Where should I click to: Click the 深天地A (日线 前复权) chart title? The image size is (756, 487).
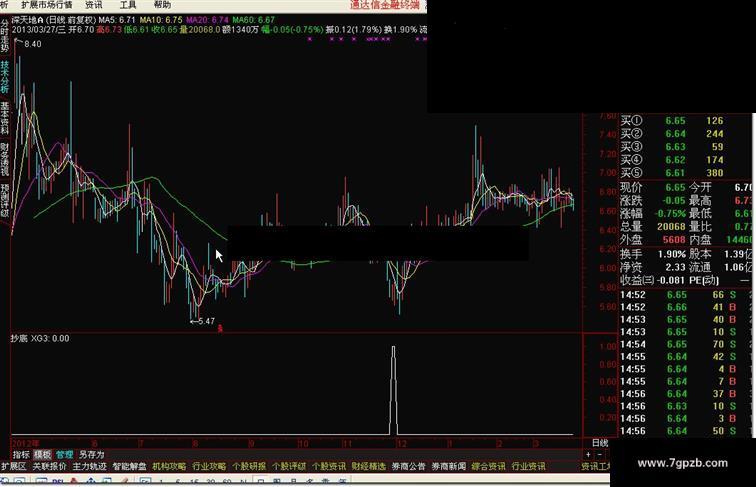54,20
